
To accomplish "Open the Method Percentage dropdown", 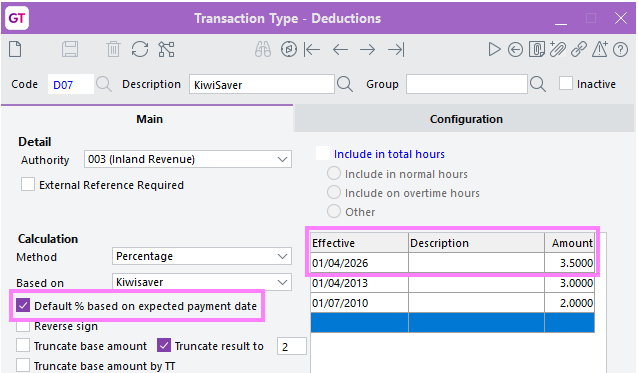I will point(201,256).
